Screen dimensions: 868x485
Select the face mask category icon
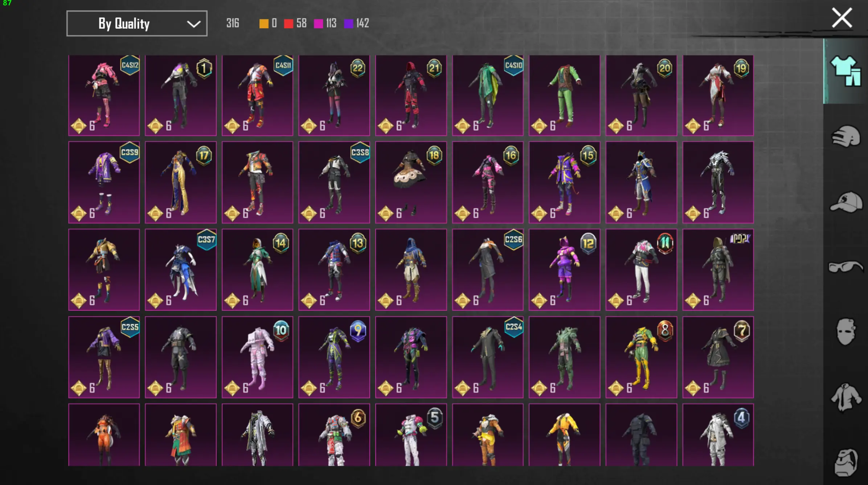846,331
